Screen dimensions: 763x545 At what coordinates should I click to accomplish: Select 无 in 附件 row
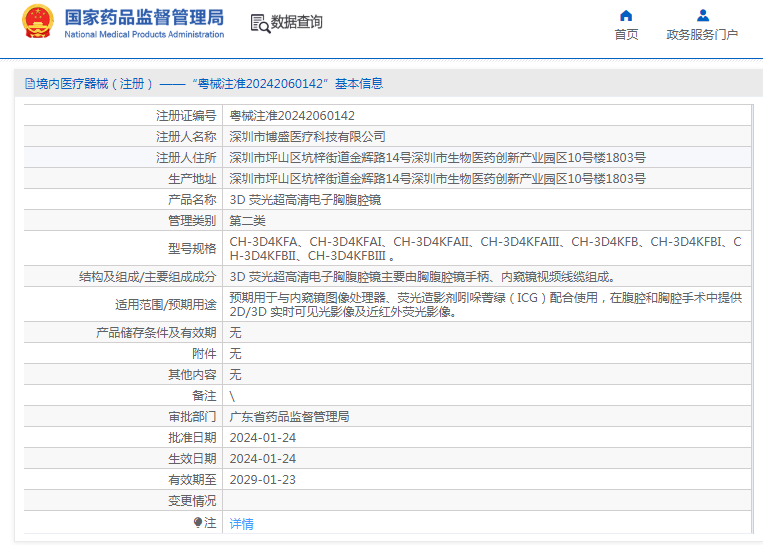point(235,353)
